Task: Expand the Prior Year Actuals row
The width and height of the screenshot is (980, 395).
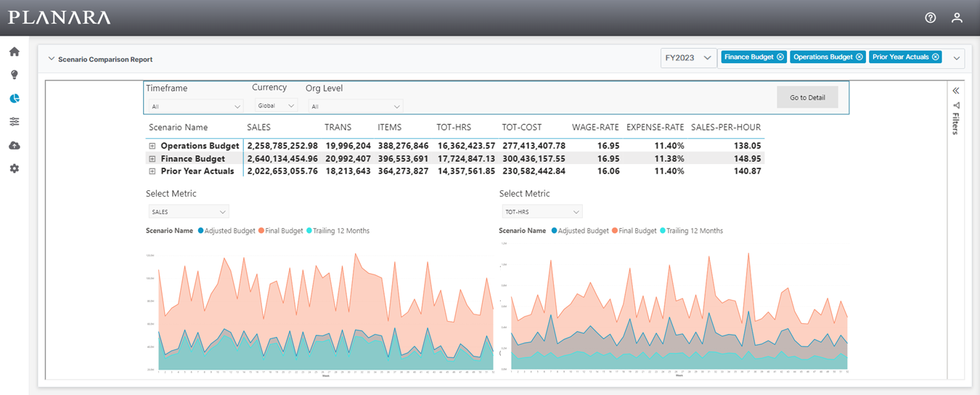Action: (152, 171)
